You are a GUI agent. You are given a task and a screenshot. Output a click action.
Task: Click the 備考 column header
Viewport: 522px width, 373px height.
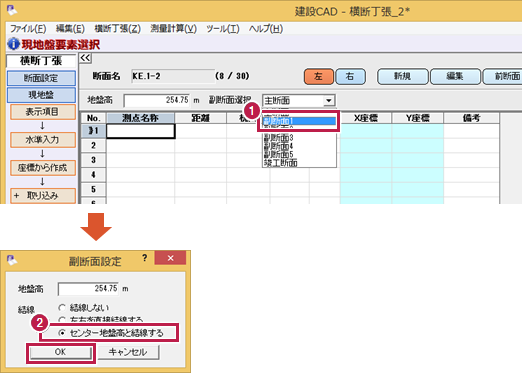point(471,118)
